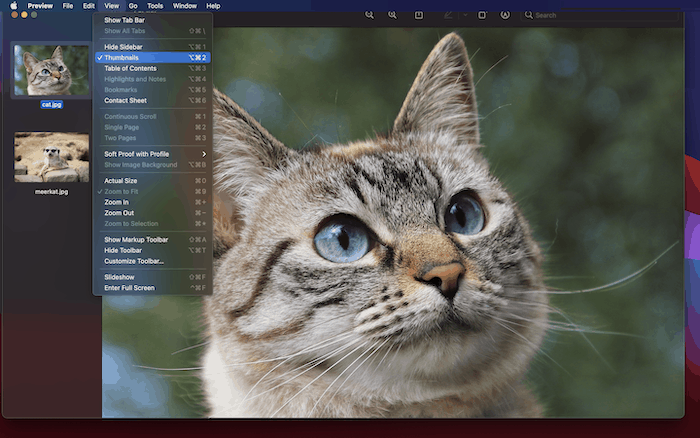700x438 pixels.
Task: Choose Hide Sidebar menu item
Action: 152,47
